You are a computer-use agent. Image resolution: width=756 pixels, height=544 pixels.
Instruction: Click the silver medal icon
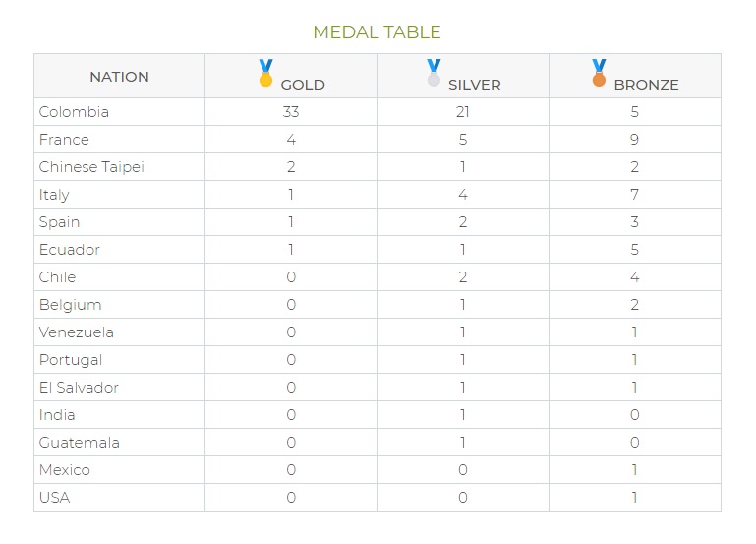point(434,73)
